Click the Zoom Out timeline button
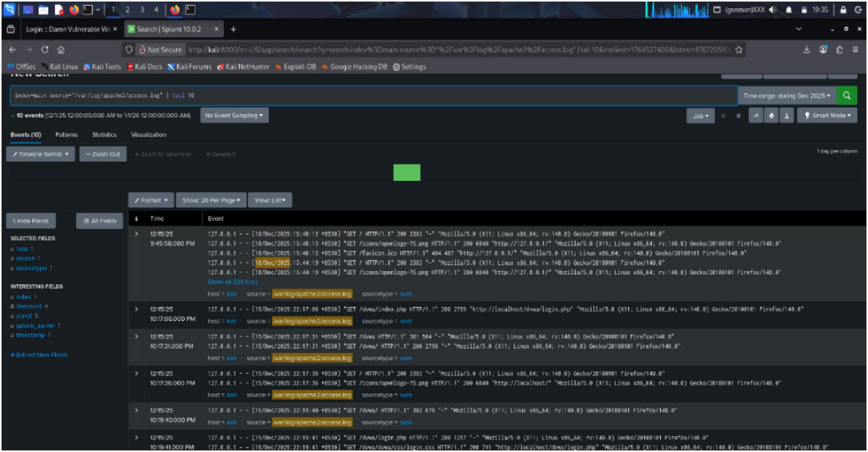The width and height of the screenshot is (868, 452). tap(103, 154)
